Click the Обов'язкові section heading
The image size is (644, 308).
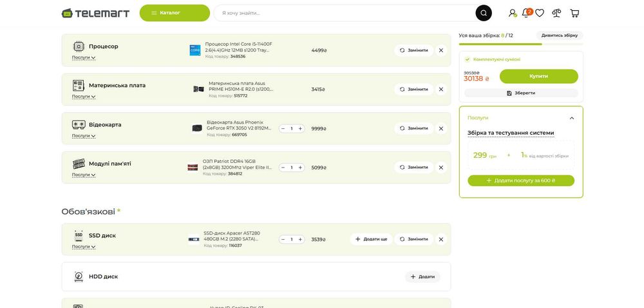coord(91,212)
